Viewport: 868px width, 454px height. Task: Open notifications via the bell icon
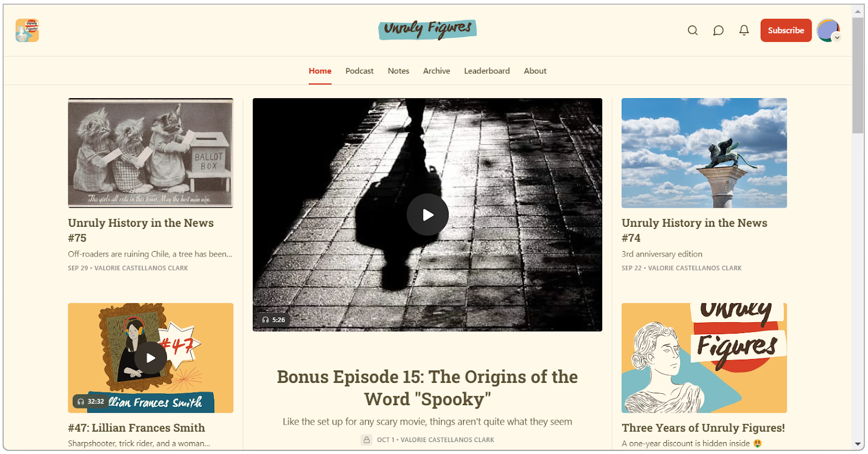coord(744,30)
